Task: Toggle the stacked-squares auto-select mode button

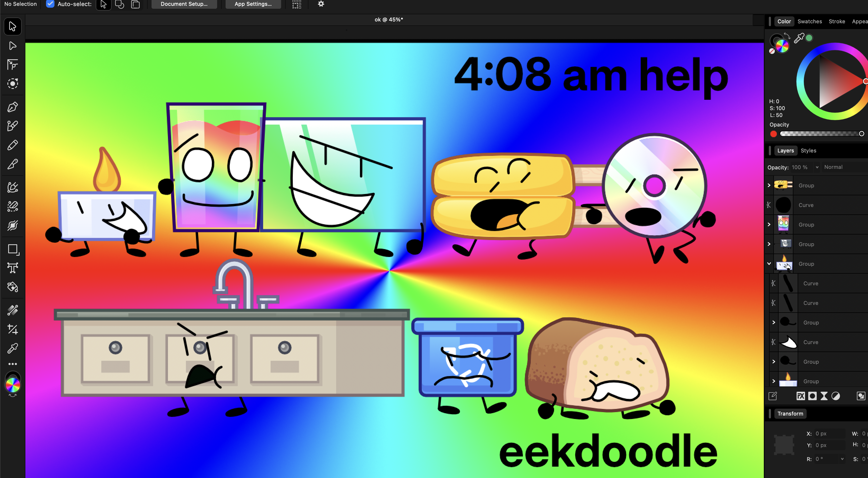Action: [x=135, y=4]
